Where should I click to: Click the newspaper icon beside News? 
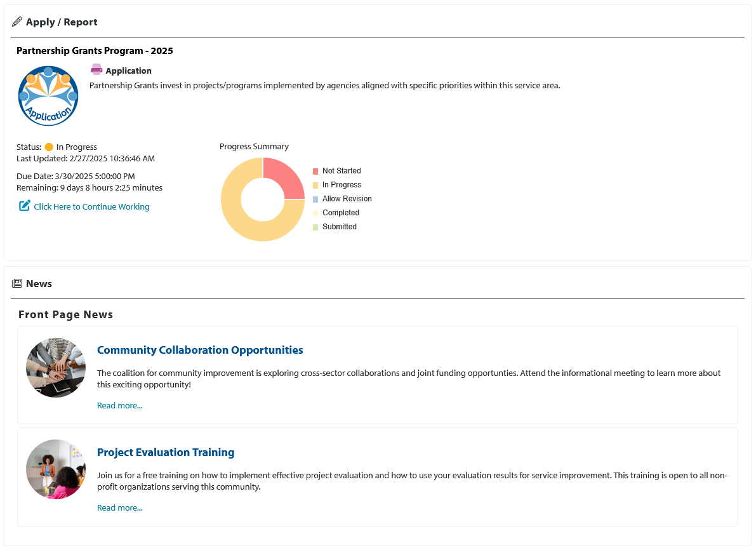coord(17,283)
